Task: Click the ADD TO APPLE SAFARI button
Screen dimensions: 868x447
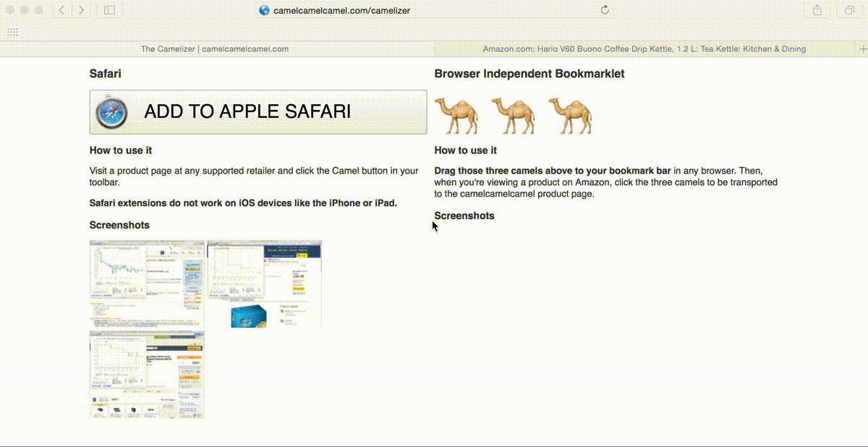Action: coord(258,112)
